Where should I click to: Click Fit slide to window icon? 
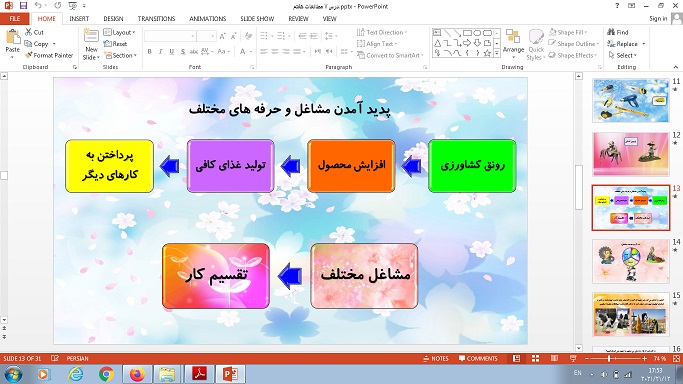(676, 358)
